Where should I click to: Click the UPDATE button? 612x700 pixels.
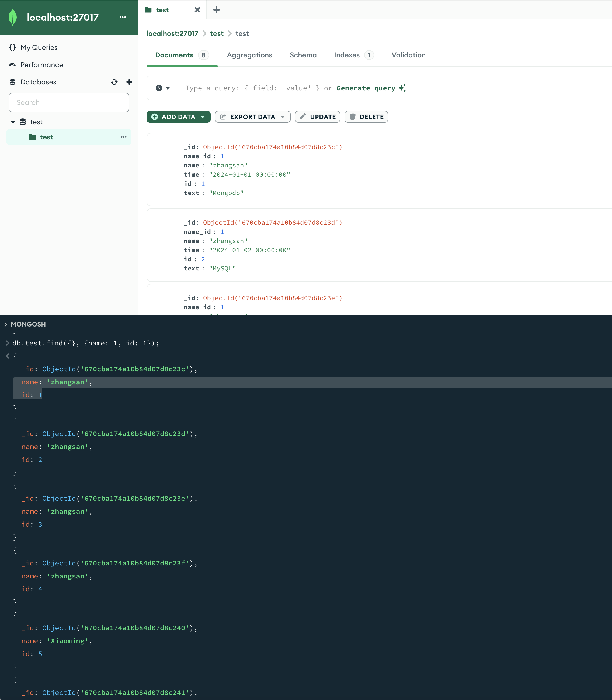coord(317,117)
